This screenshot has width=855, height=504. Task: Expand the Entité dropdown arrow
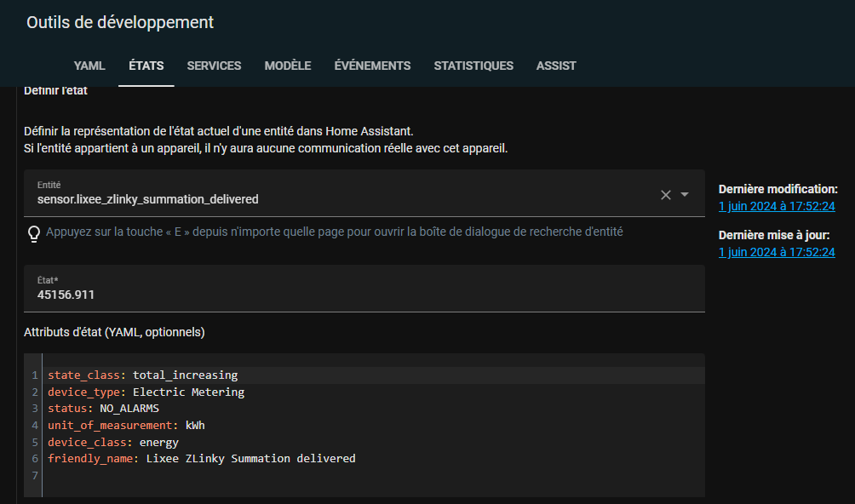tap(685, 194)
